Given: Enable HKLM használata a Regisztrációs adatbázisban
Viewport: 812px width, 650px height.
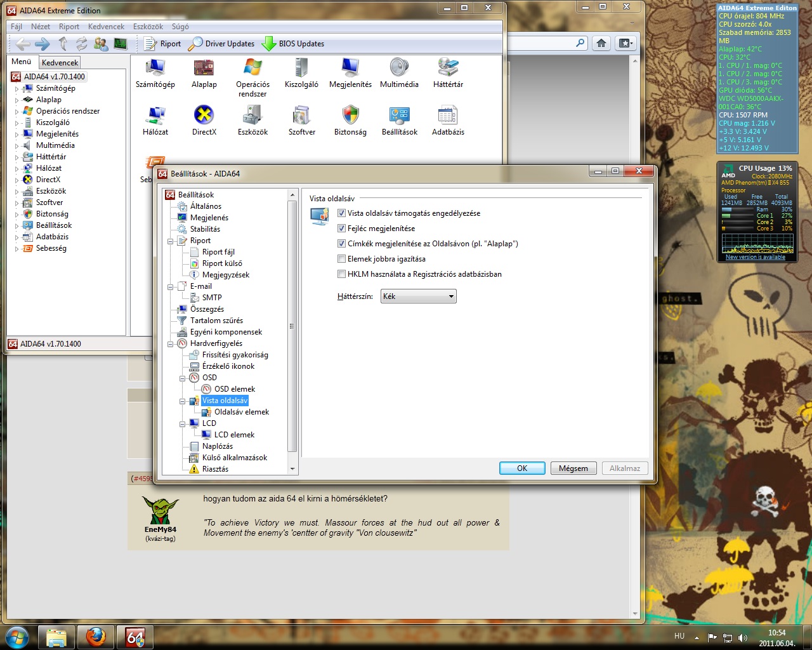Looking at the screenshot, I should [x=341, y=274].
